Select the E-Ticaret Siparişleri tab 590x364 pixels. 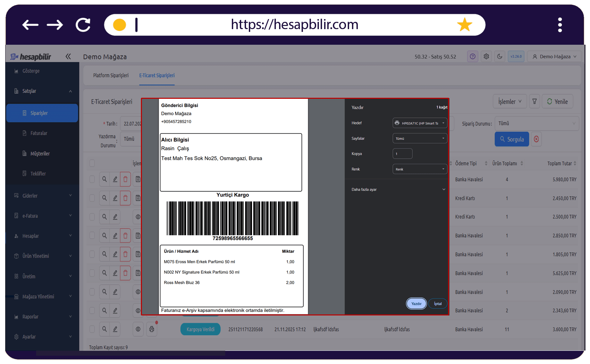coord(157,76)
